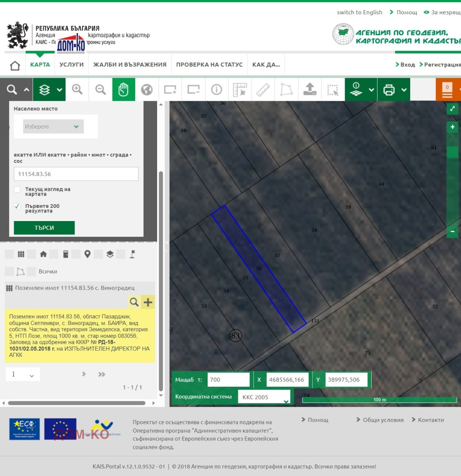
Task: Add parcel result with plus icon
Action: coord(148,302)
